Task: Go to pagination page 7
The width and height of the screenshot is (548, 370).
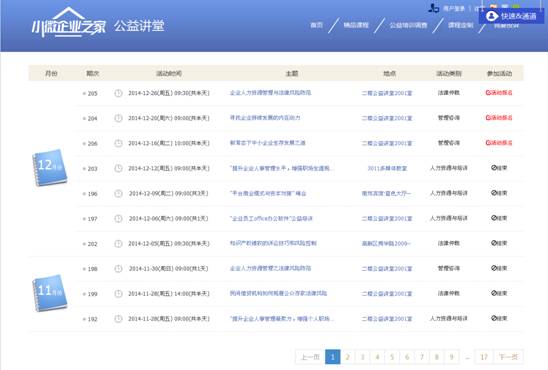Action: click(421, 357)
